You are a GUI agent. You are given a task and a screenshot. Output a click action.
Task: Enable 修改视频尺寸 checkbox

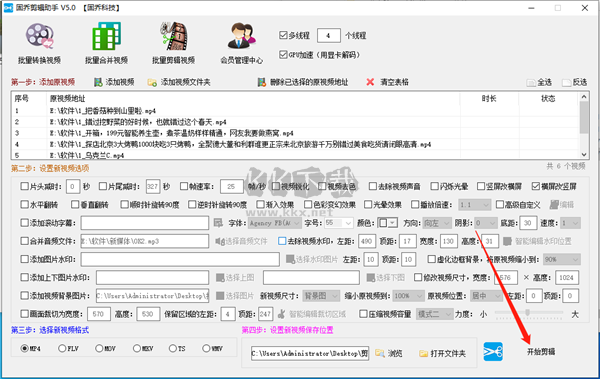pos(418,277)
